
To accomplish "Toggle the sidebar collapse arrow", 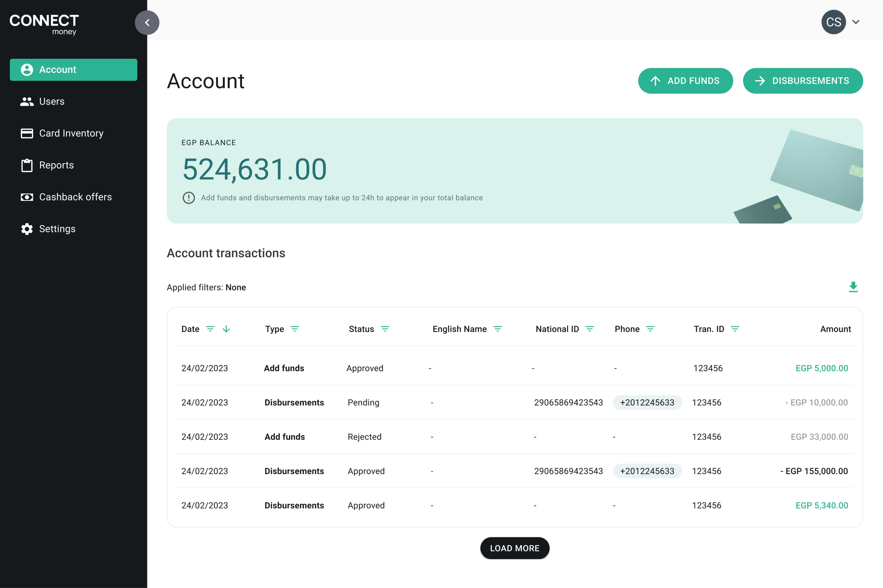I will point(147,22).
